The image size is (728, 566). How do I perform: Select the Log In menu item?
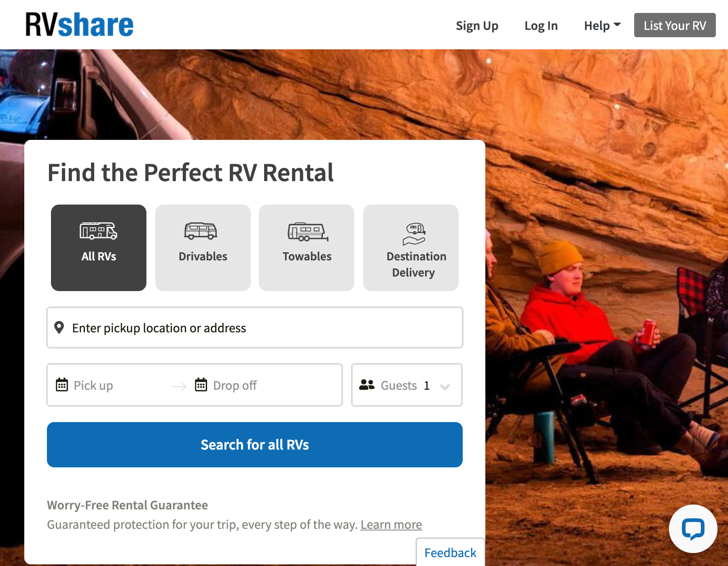click(x=541, y=25)
